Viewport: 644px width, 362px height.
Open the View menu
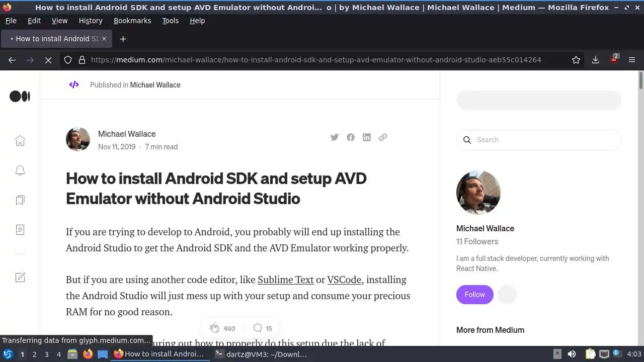59,21
